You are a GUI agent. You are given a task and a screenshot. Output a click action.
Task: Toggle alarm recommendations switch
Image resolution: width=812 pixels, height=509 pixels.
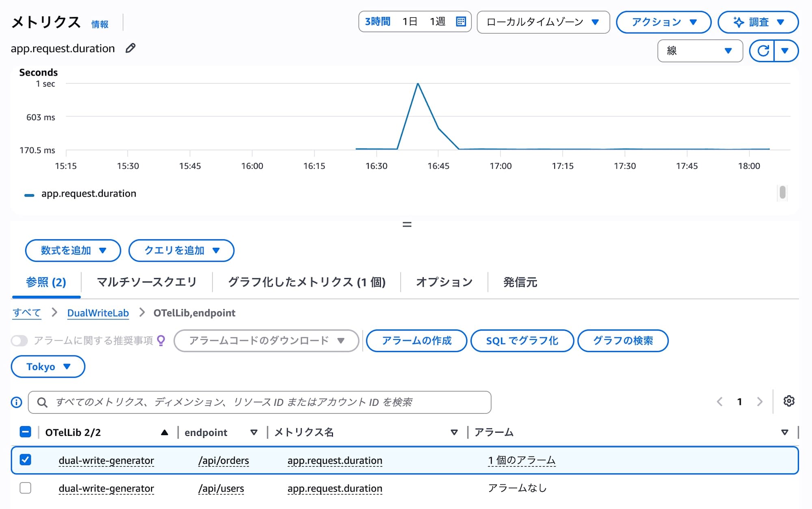point(19,340)
